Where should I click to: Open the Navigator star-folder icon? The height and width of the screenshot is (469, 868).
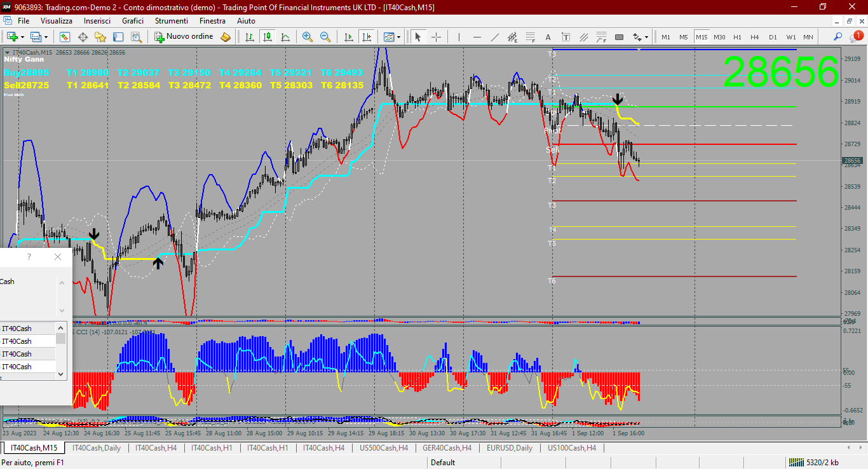[100, 37]
